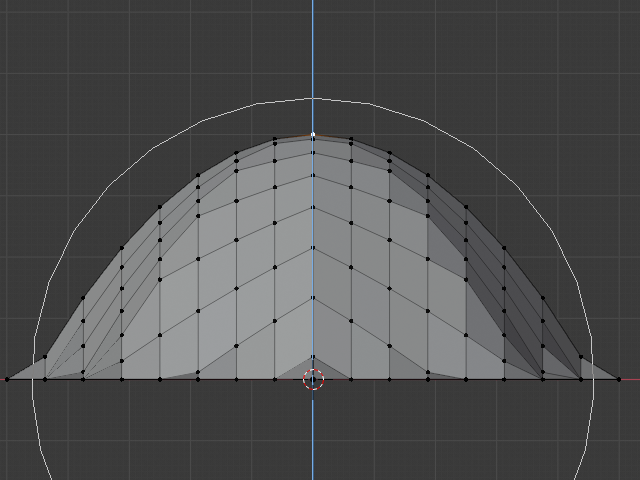The width and height of the screenshot is (640, 480).
Task: Click the 3D cursor at the origin
Action: tap(313, 380)
